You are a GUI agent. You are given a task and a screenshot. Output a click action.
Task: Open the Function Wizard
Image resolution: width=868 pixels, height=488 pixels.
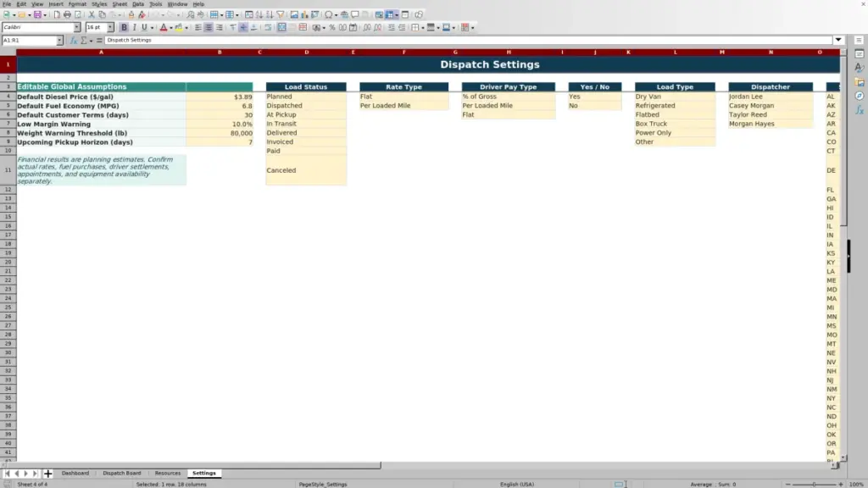[x=74, y=41]
